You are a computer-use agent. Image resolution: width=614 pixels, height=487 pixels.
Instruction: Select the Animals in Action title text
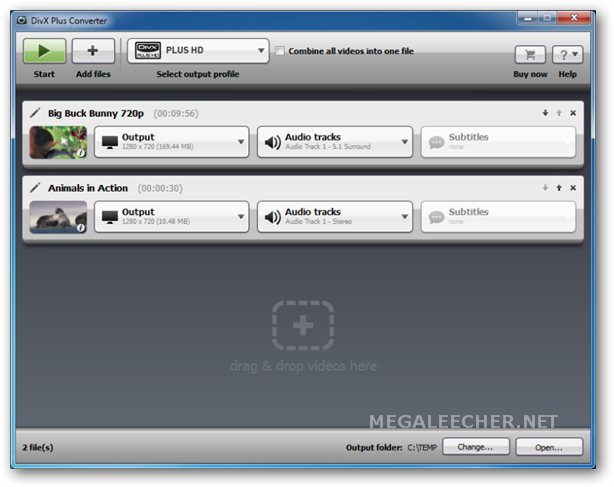[88, 188]
